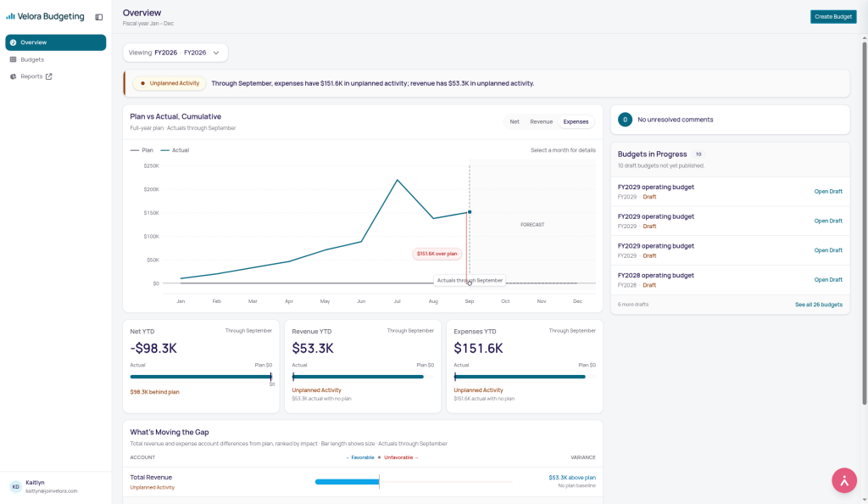Screen dimensions: 868x504
Task: Open the first FY2029 operating budget draft
Action: coord(828,192)
